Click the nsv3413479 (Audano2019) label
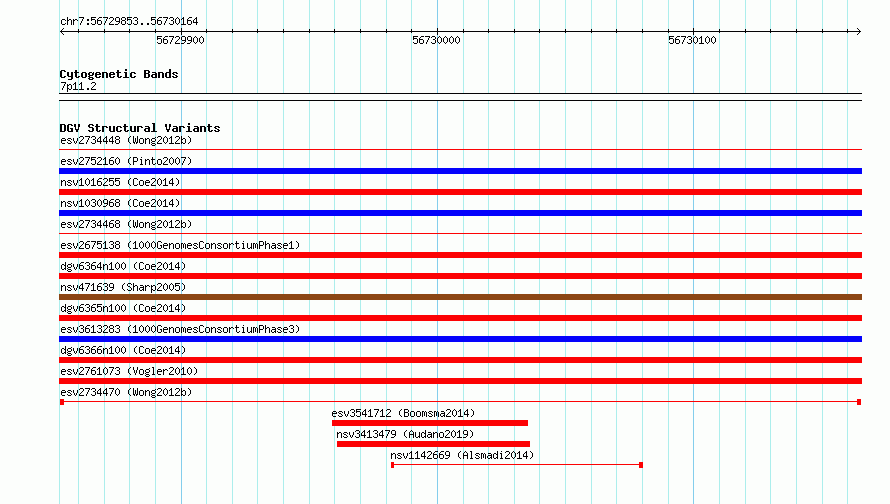890x504 pixels. pyautogui.click(x=405, y=434)
